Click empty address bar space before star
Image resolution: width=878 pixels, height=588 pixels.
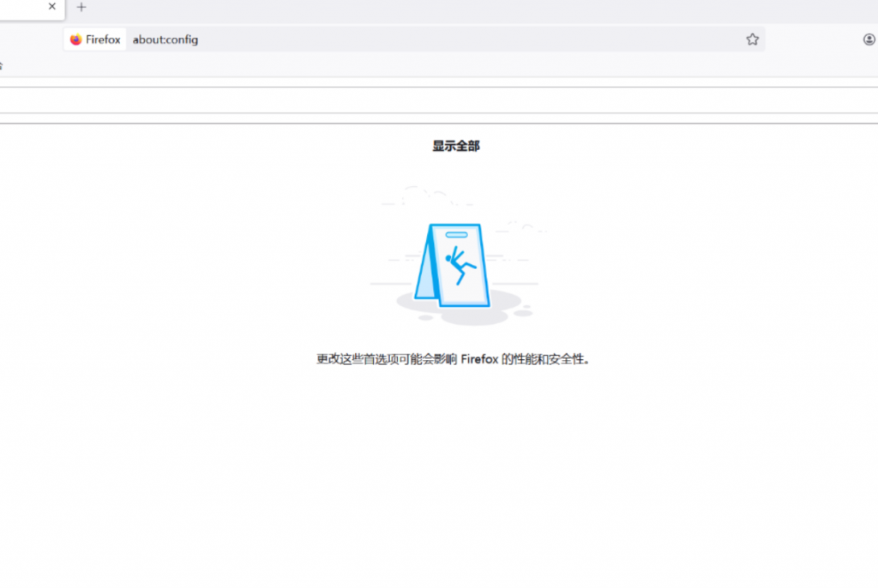[472, 39]
